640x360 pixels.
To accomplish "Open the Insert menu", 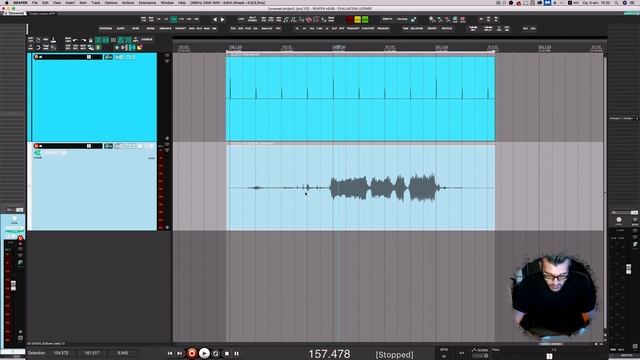I will [x=70, y=2].
